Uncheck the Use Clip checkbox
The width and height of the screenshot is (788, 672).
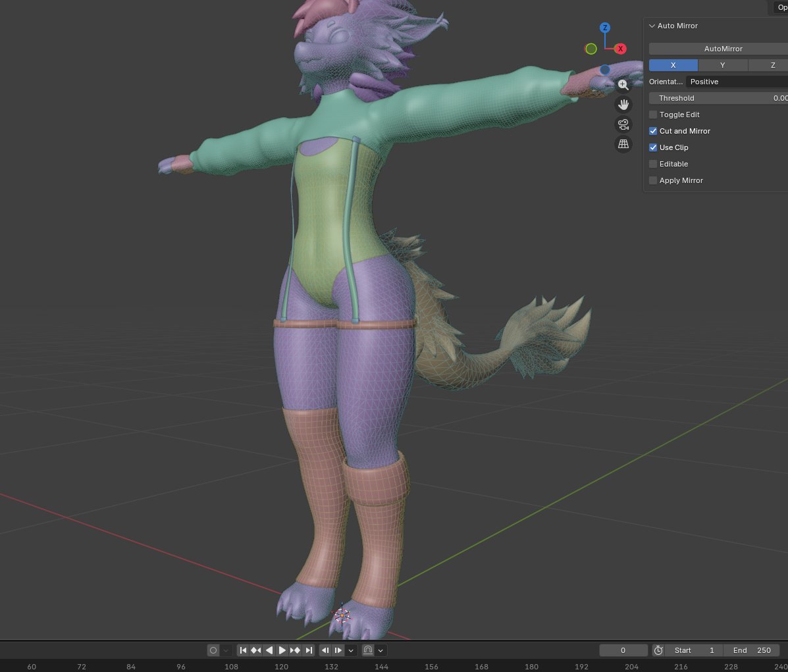point(653,147)
